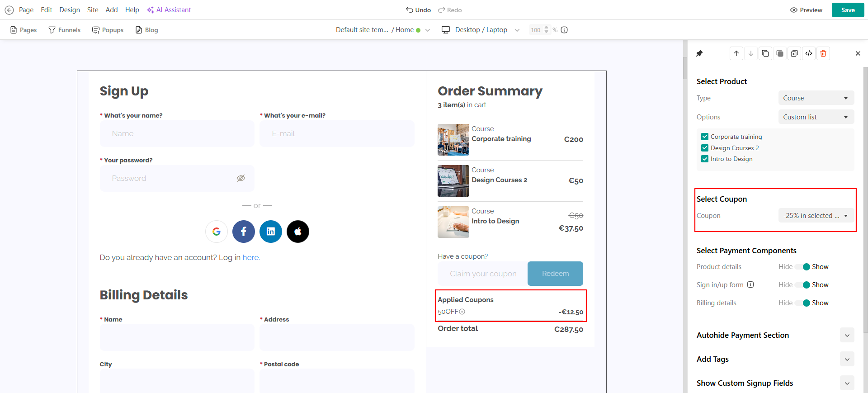Click the Billing Details Address field
The height and width of the screenshot is (393, 868).
point(337,337)
